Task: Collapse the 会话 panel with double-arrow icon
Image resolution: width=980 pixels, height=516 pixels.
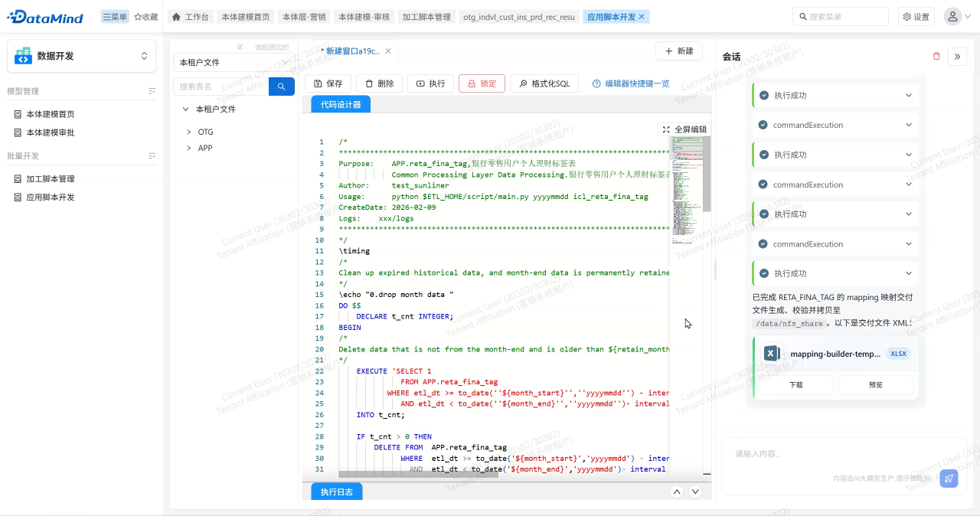Action: coord(957,56)
